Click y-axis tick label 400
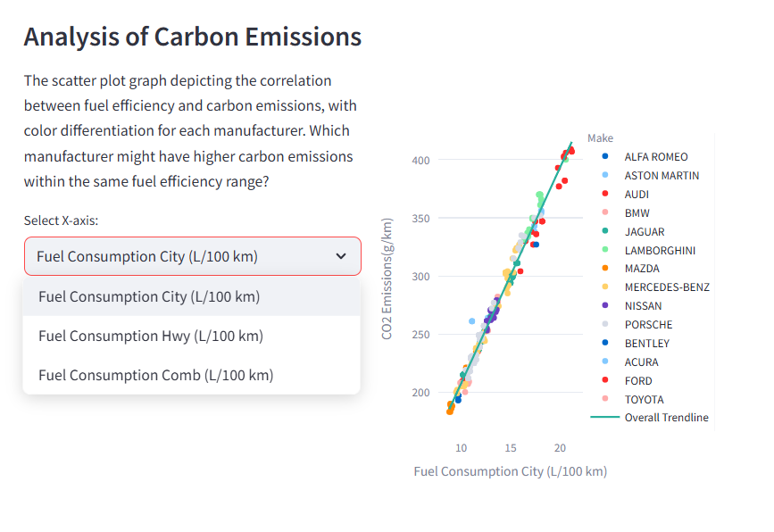 [421, 161]
